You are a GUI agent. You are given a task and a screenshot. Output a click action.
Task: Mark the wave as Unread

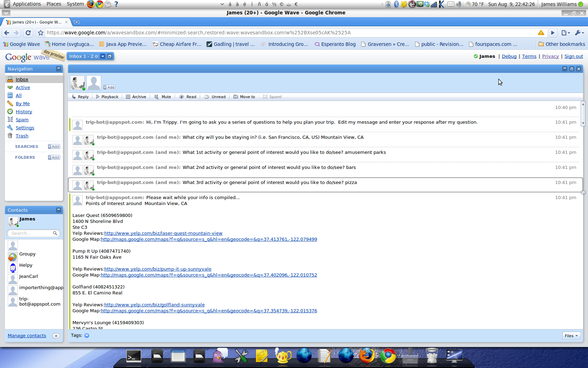pyautogui.click(x=215, y=97)
